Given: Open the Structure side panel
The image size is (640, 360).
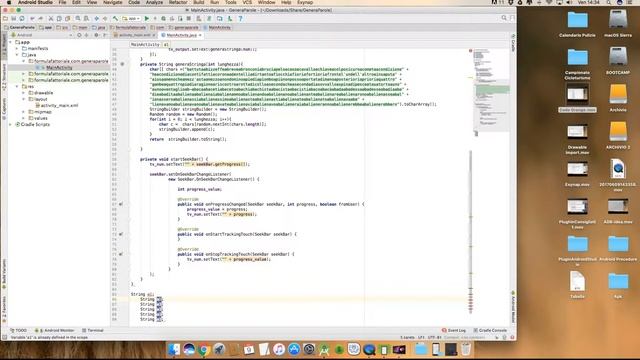Looking at the screenshot, I should 4,78.
